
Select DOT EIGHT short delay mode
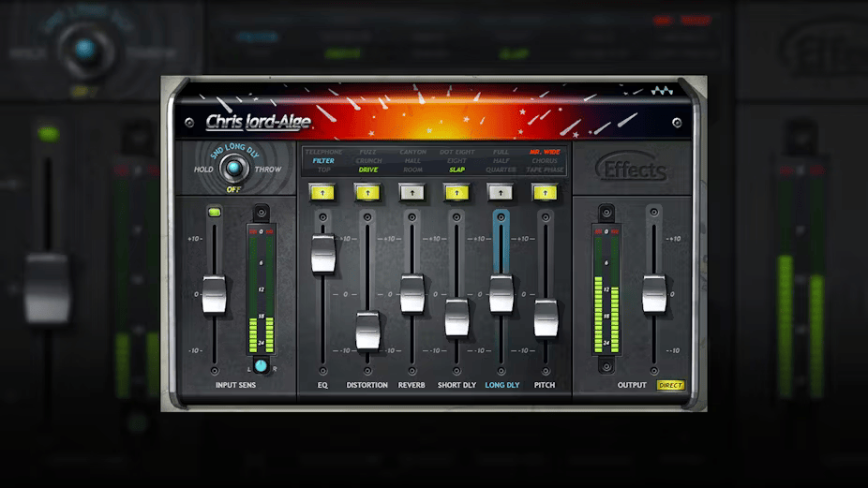click(x=457, y=152)
